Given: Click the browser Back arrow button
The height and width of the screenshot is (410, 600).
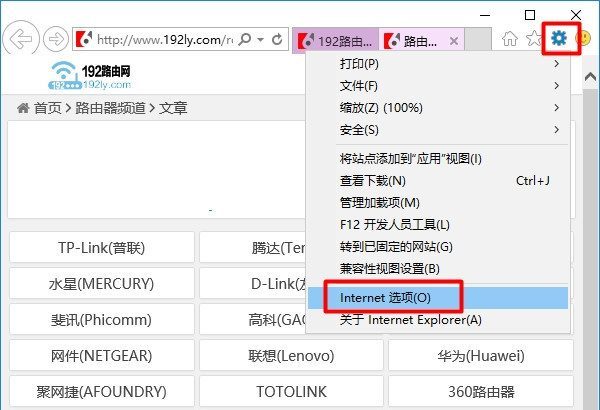Looking at the screenshot, I should (21, 38).
